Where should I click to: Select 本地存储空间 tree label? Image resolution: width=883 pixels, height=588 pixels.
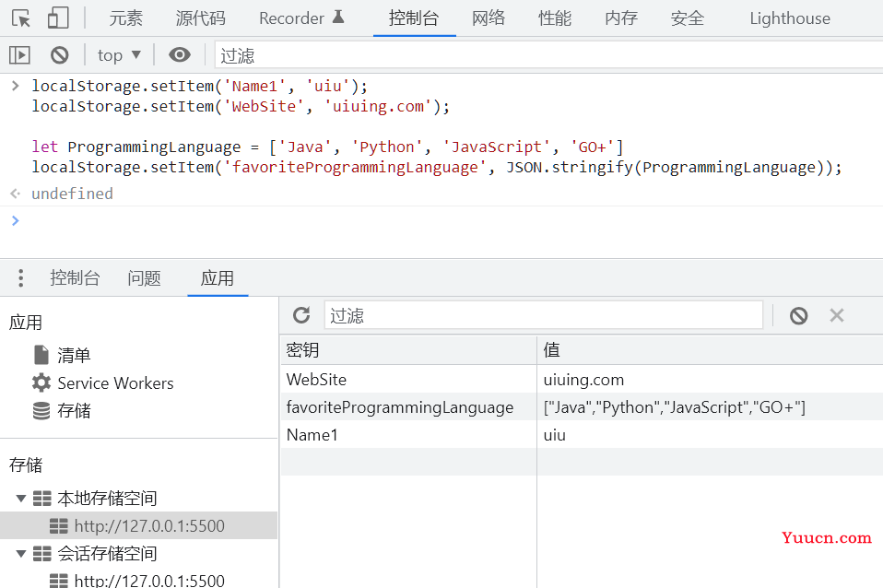click(107, 498)
